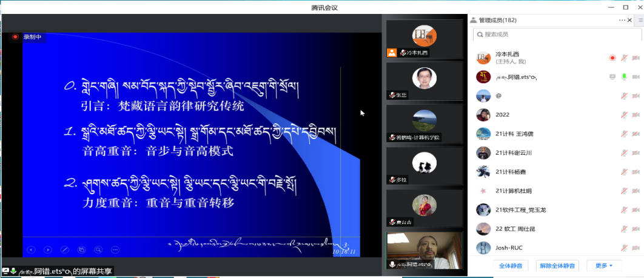Click the screen share icon beside 阿错
The height and width of the screenshot is (278, 644).
612,77
